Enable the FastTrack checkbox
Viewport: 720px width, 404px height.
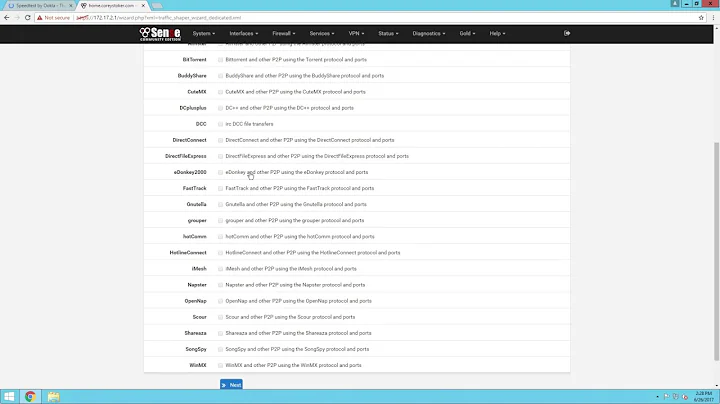click(220, 188)
